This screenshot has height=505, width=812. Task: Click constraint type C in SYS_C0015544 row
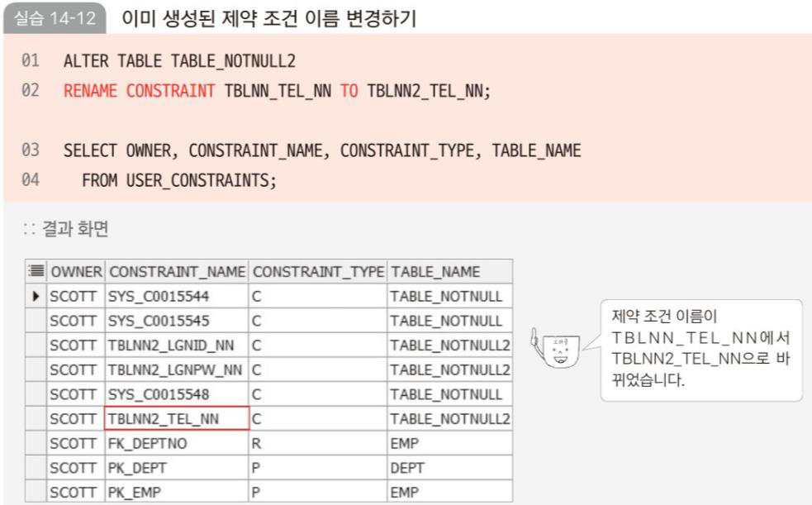[x=318, y=296]
